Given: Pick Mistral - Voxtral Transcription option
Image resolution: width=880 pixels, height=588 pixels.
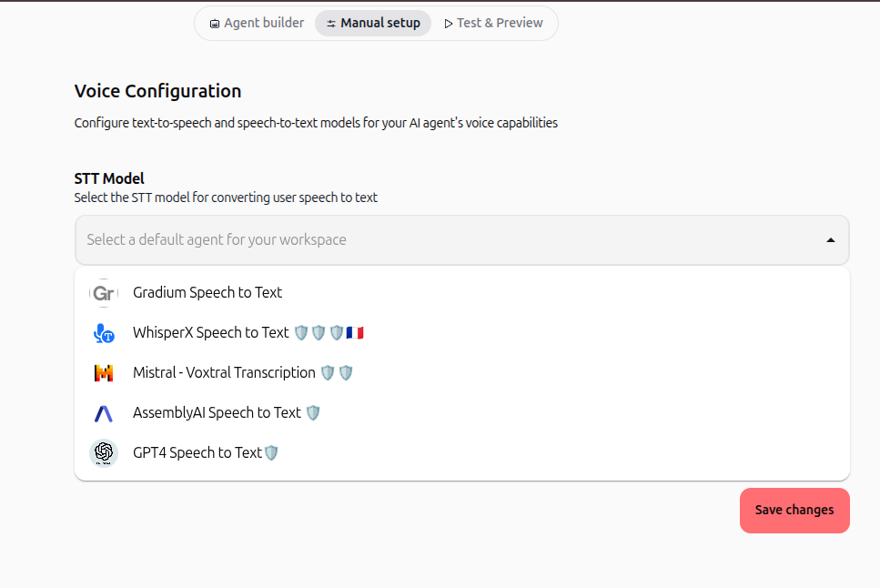Looking at the screenshot, I should (462, 373).
